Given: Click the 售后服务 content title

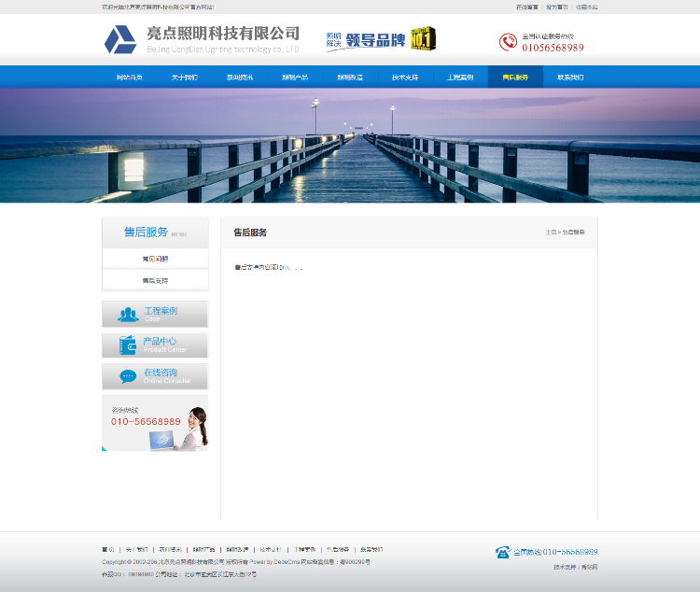Looking at the screenshot, I should pyautogui.click(x=250, y=233).
